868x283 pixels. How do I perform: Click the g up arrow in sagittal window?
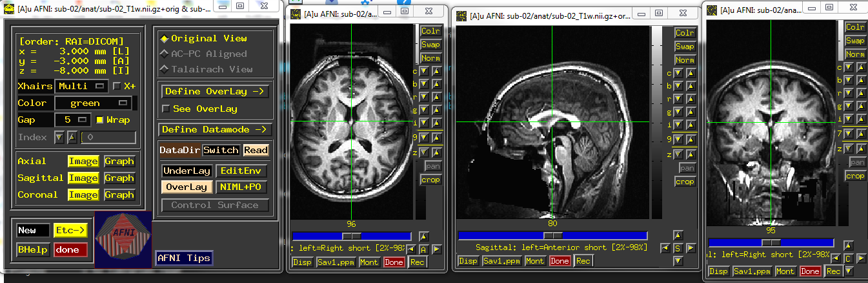tap(690, 112)
